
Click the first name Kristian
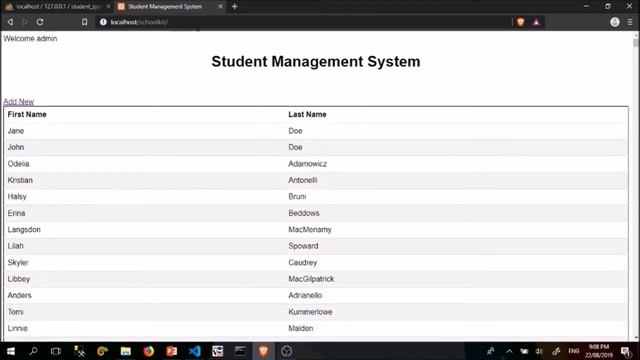click(x=20, y=180)
